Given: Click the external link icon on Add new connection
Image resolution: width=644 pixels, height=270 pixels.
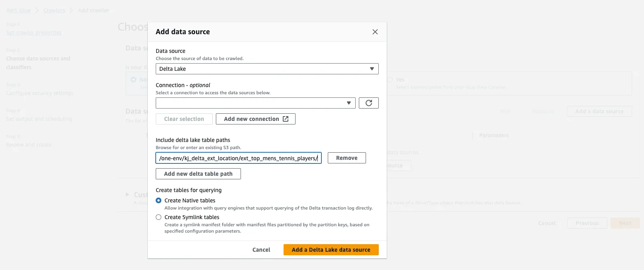Looking at the screenshot, I should (x=286, y=119).
